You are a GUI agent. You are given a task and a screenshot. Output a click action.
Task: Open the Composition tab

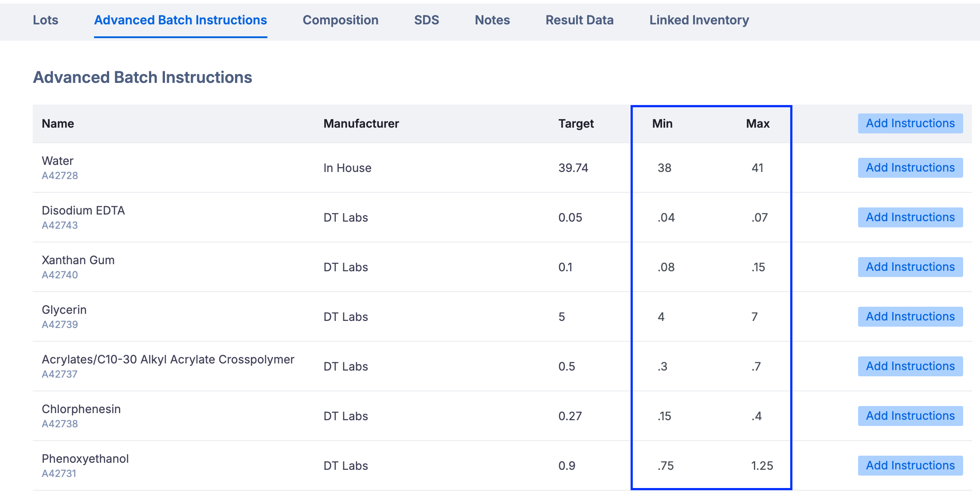click(340, 20)
